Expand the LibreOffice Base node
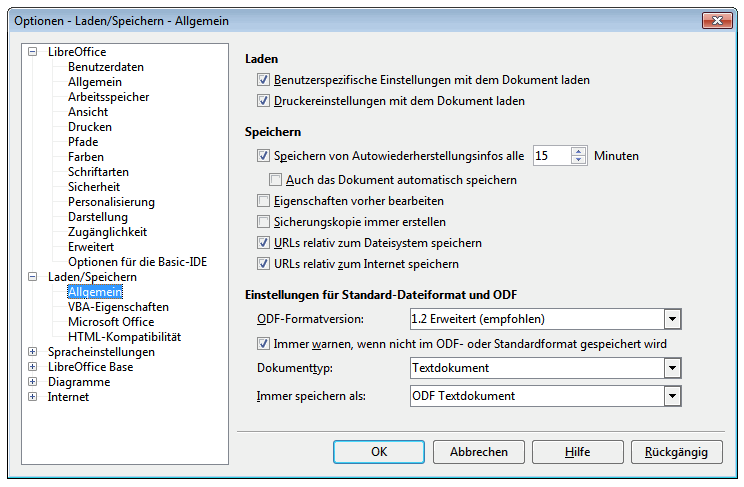The image size is (744, 487). [x=32, y=367]
